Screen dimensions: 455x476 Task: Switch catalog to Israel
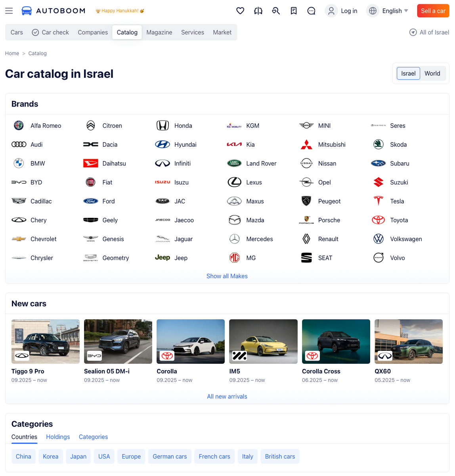(x=408, y=73)
